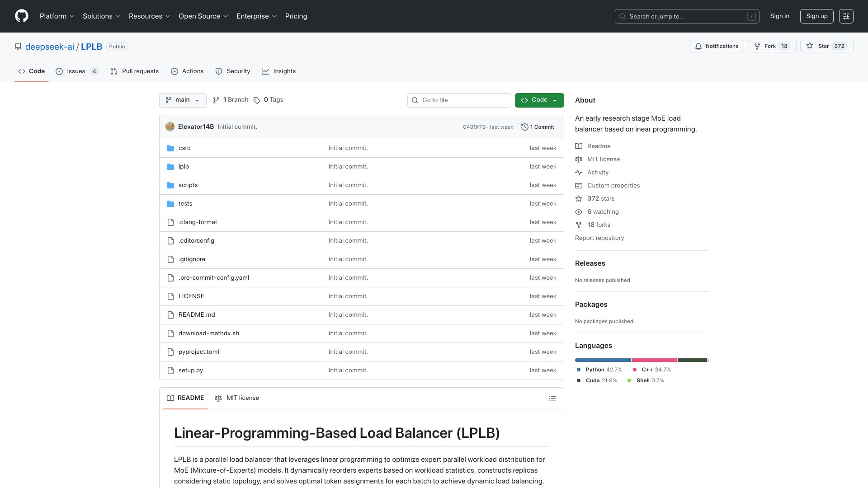The height and width of the screenshot is (488, 868).
Task: Expand the Open Source menu
Action: 203,16
